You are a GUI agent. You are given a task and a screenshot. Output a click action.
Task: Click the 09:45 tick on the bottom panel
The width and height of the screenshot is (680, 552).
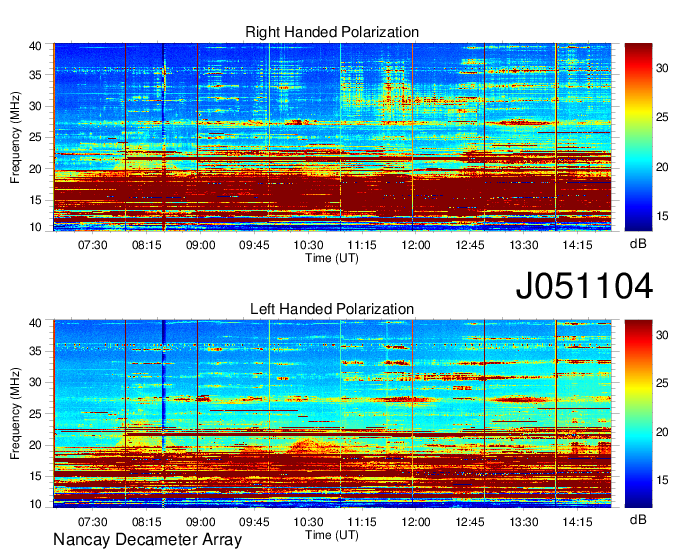pyautogui.click(x=254, y=522)
